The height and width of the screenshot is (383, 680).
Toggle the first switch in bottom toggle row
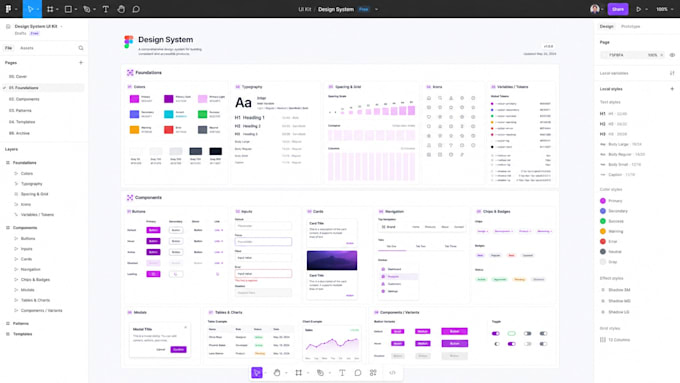point(496,344)
